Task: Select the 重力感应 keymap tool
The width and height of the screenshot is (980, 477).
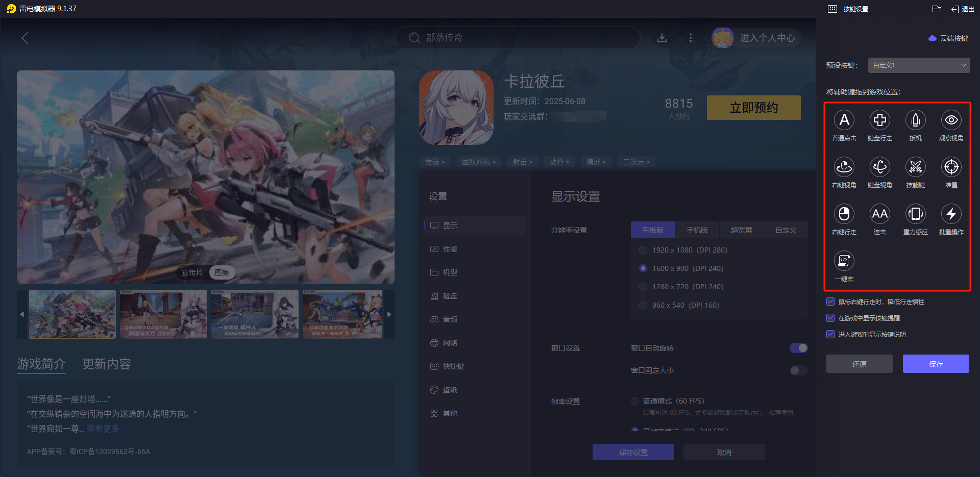Action: (x=916, y=214)
